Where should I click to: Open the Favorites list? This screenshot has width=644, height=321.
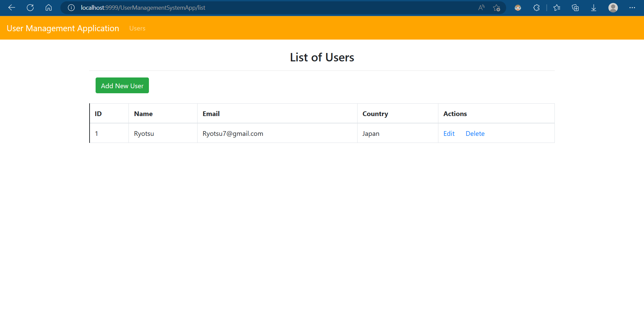click(557, 8)
